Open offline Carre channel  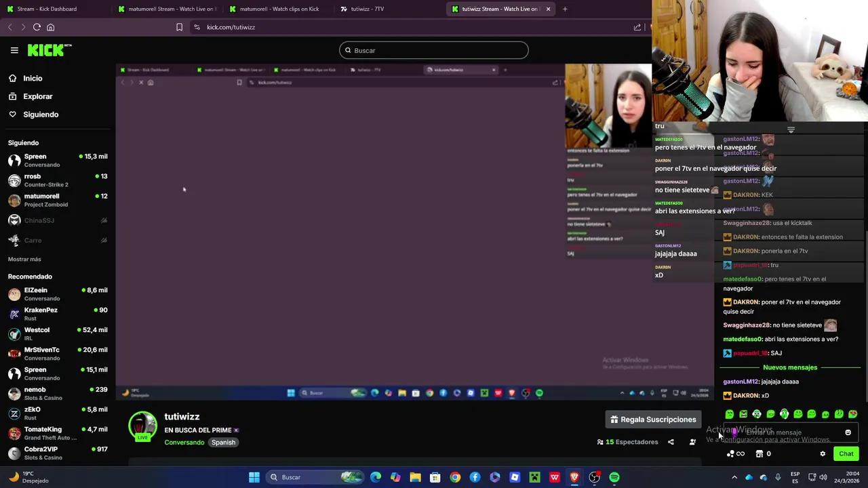click(58, 240)
